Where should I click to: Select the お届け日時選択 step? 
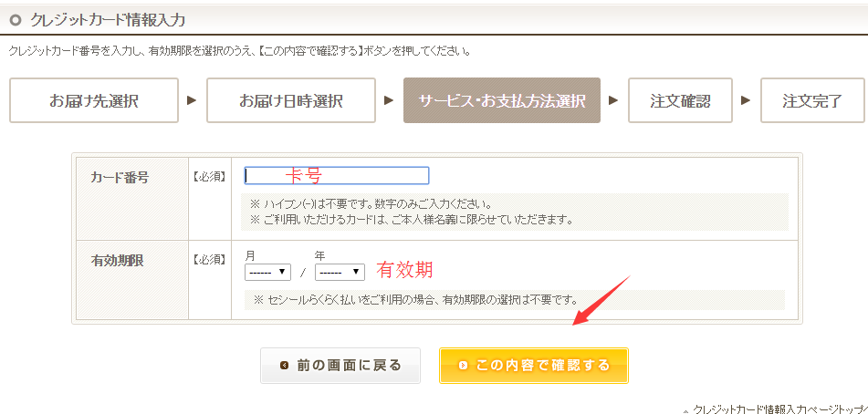coord(290,100)
